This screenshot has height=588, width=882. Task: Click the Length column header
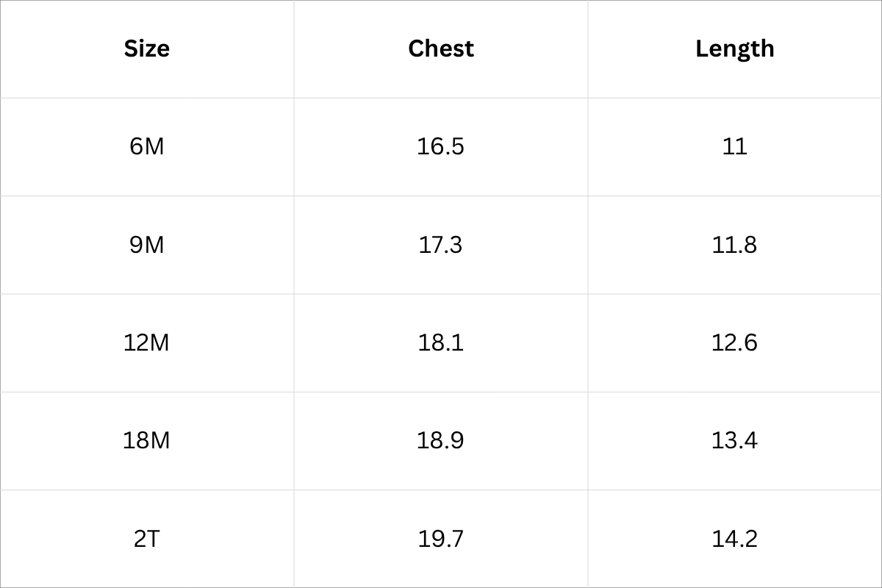pyautogui.click(x=735, y=49)
